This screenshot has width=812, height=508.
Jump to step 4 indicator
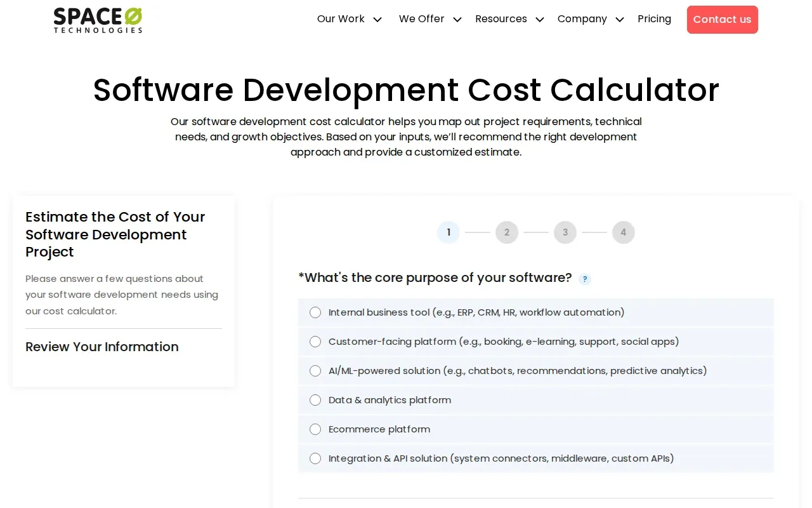click(624, 232)
